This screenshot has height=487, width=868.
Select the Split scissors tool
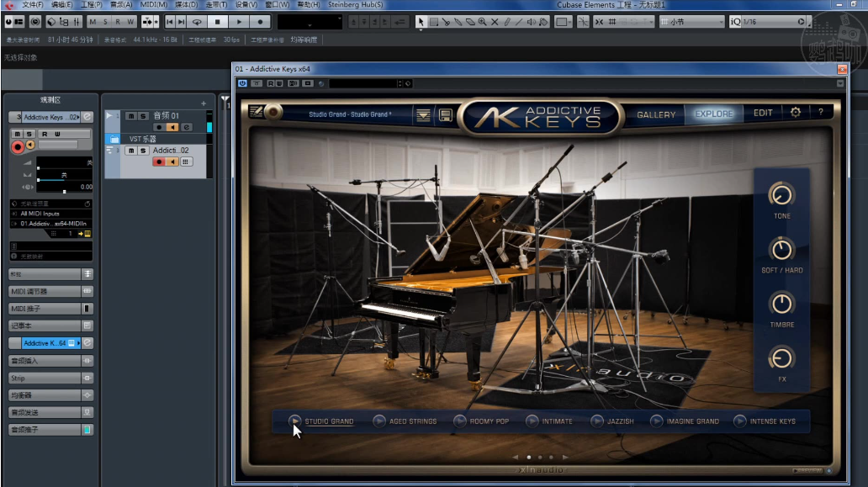click(446, 22)
